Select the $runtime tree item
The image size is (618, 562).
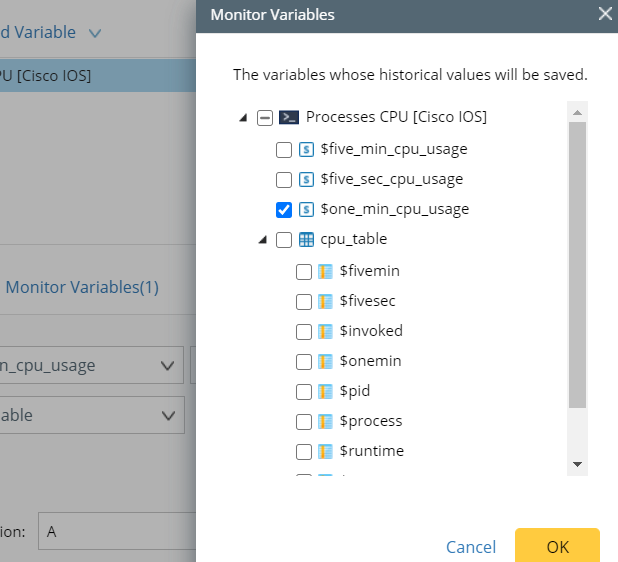372,451
